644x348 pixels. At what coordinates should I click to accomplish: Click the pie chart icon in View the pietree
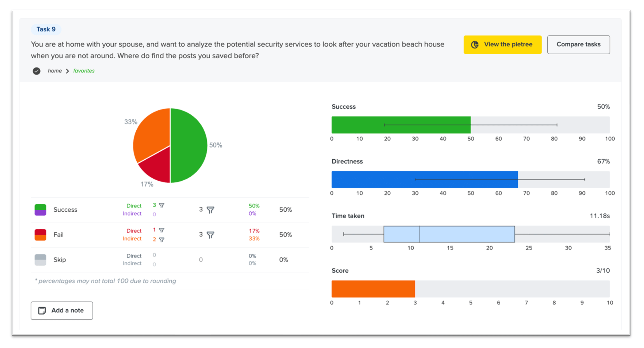[475, 45]
